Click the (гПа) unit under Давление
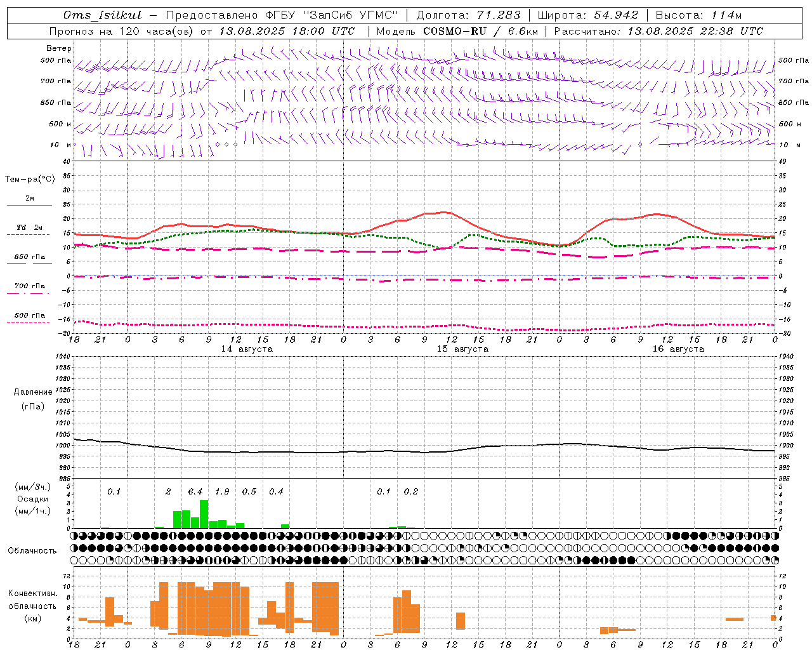 33,407
